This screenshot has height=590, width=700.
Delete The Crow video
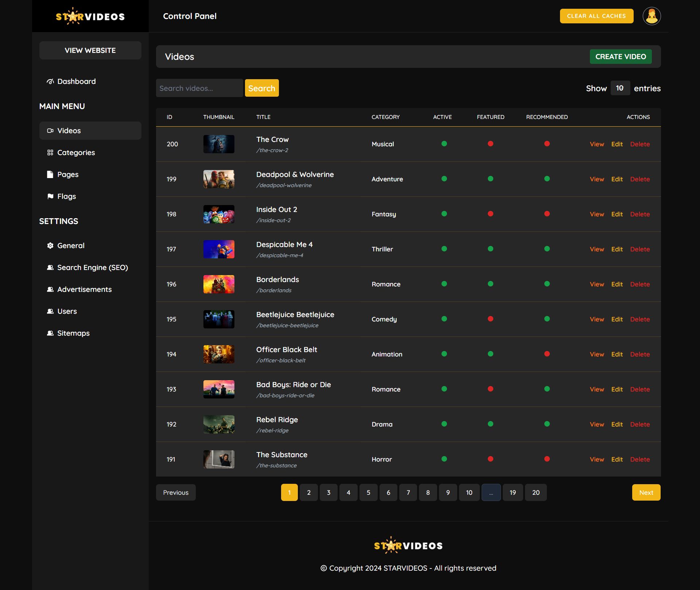click(640, 144)
